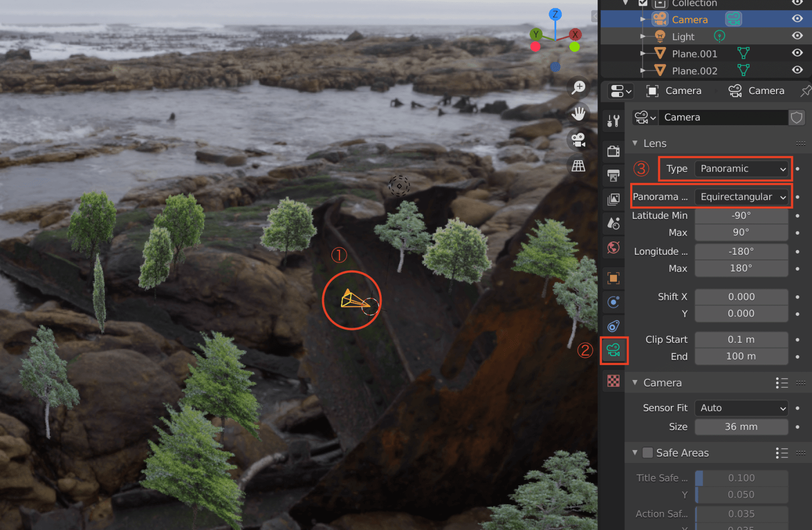Open the Object properties tab
The width and height of the screenshot is (812, 530).
pos(613,278)
